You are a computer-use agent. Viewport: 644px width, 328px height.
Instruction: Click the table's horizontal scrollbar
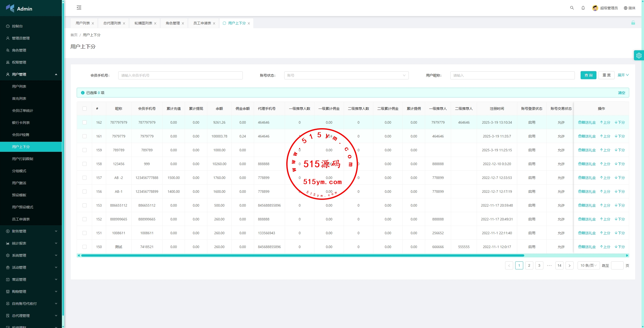click(x=302, y=255)
